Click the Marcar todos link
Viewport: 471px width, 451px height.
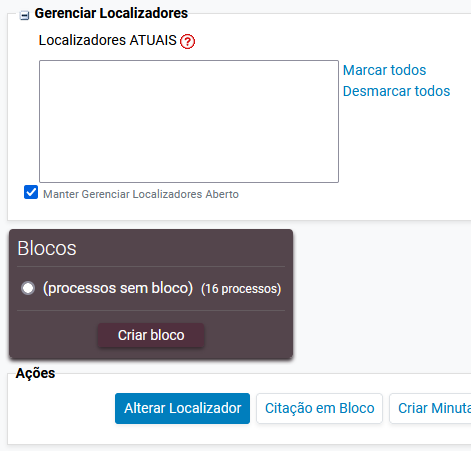pos(384,70)
